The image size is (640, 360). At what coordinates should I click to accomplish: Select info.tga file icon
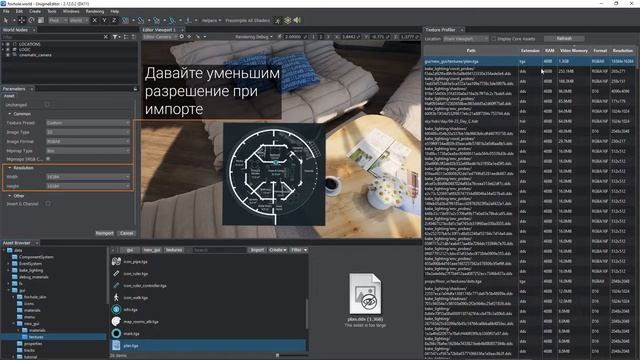coord(116,309)
